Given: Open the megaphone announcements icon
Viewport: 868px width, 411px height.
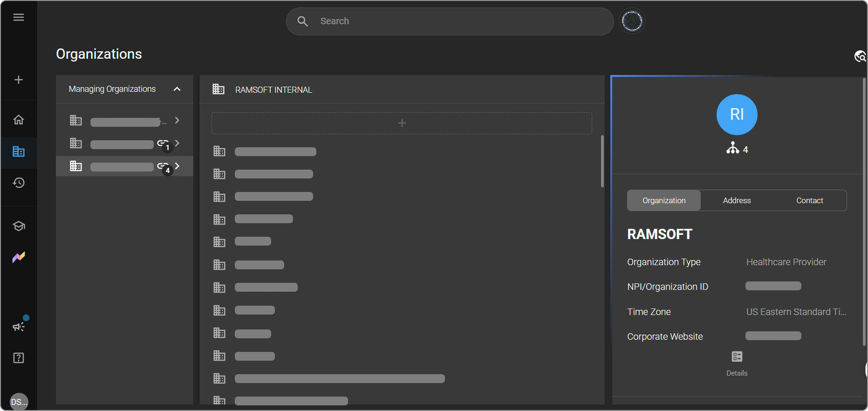Looking at the screenshot, I should [19, 326].
